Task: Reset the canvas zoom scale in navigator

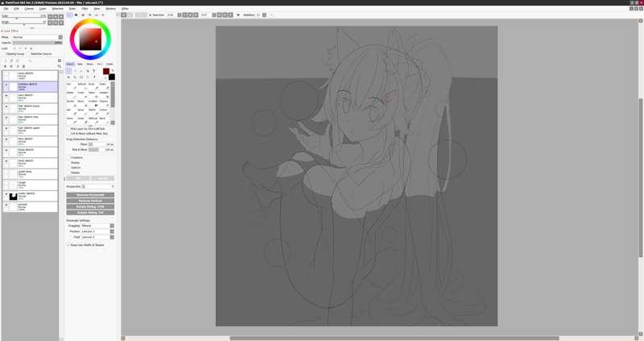Action: pyautogui.click(x=61, y=17)
